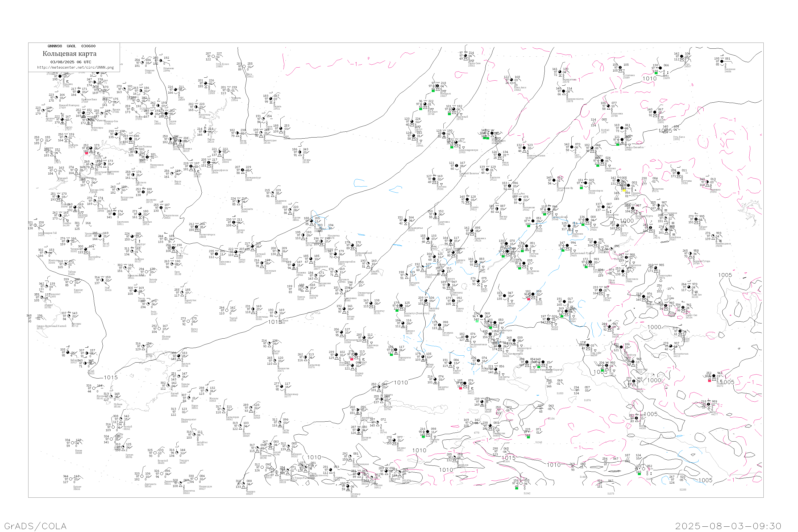
Task: Click the 1000 isobar label near Большая Мурта
Action: 626,221
